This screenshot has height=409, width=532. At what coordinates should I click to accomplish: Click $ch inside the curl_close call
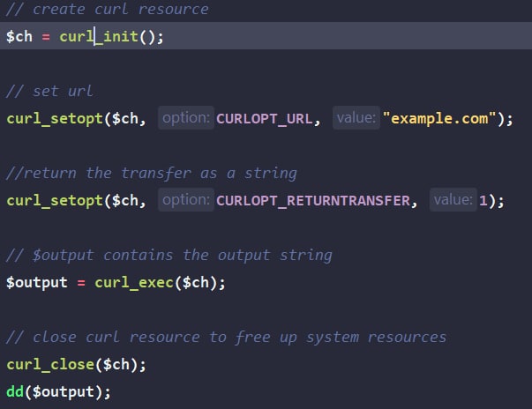point(116,365)
